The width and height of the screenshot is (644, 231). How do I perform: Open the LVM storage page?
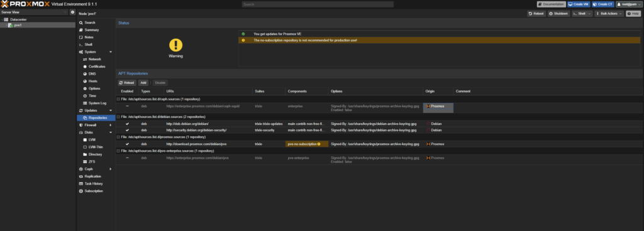point(92,139)
